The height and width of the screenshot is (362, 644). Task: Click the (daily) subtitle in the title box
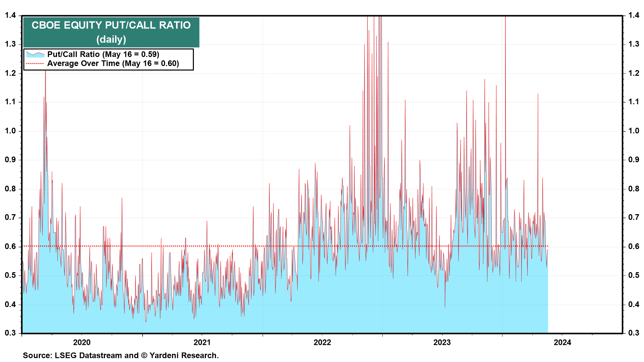click(x=111, y=39)
